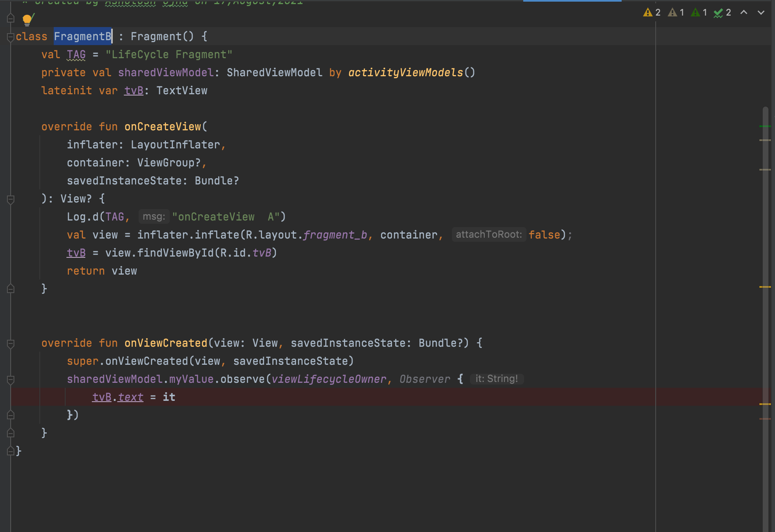The image size is (775, 532).
Task: Click the viewLifecycleOwner argument
Action: click(329, 379)
